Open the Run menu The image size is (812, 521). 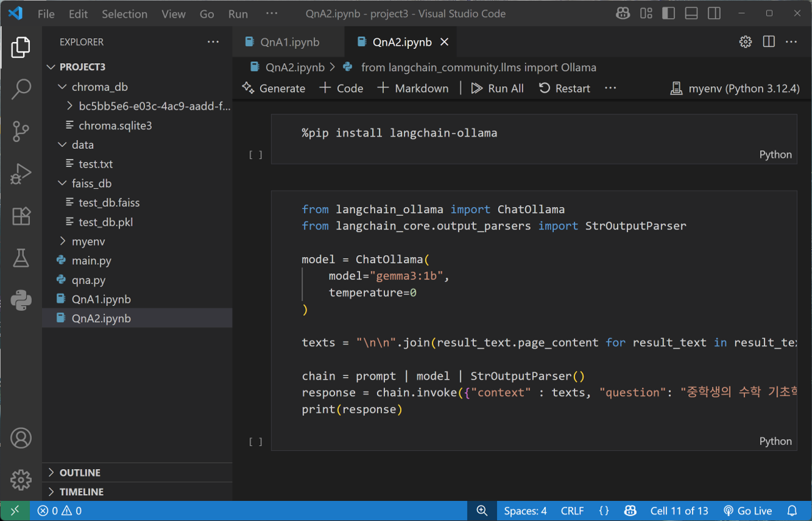coord(238,14)
